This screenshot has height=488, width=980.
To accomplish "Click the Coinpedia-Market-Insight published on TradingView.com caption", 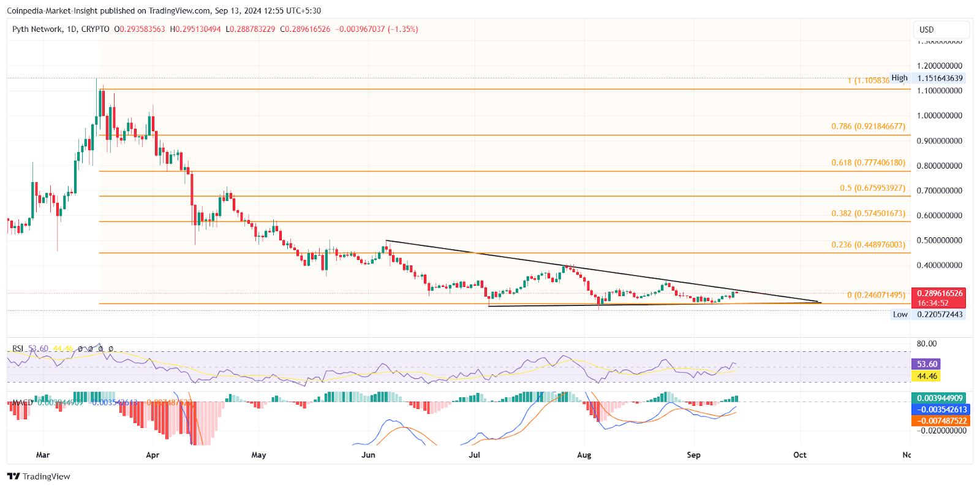I will point(164,10).
